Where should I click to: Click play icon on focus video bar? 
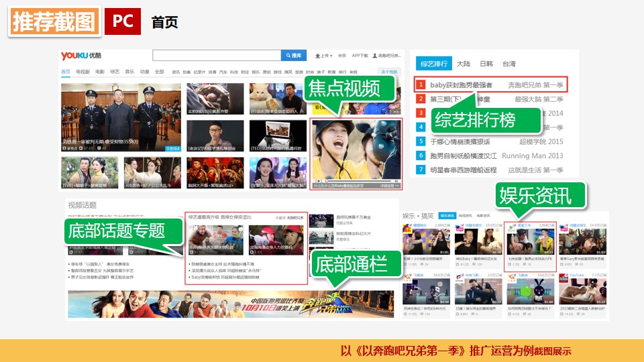click(x=317, y=180)
